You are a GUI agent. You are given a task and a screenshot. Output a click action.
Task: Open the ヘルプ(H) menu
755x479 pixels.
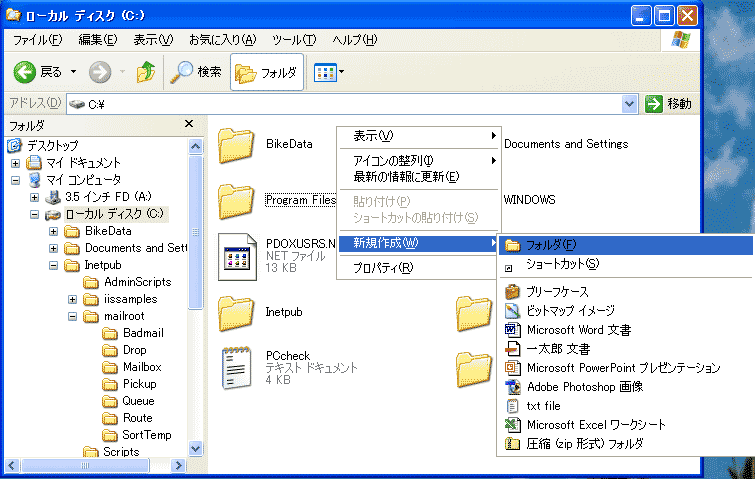coord(354,40)
